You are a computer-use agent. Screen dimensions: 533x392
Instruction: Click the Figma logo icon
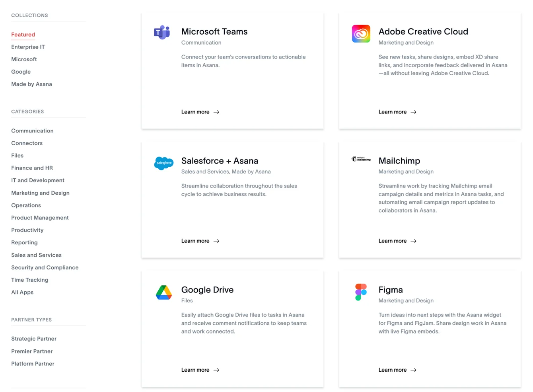(361, 292)
